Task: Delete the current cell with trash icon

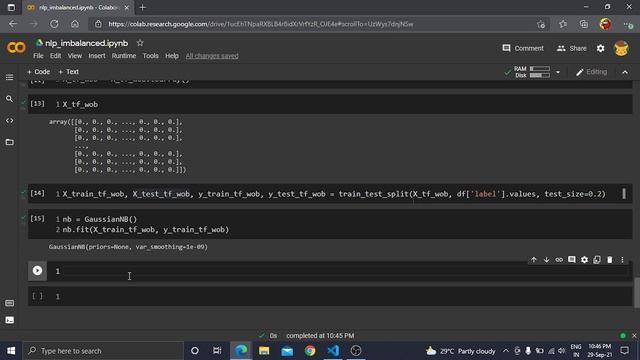Action: tap(609, 260)
